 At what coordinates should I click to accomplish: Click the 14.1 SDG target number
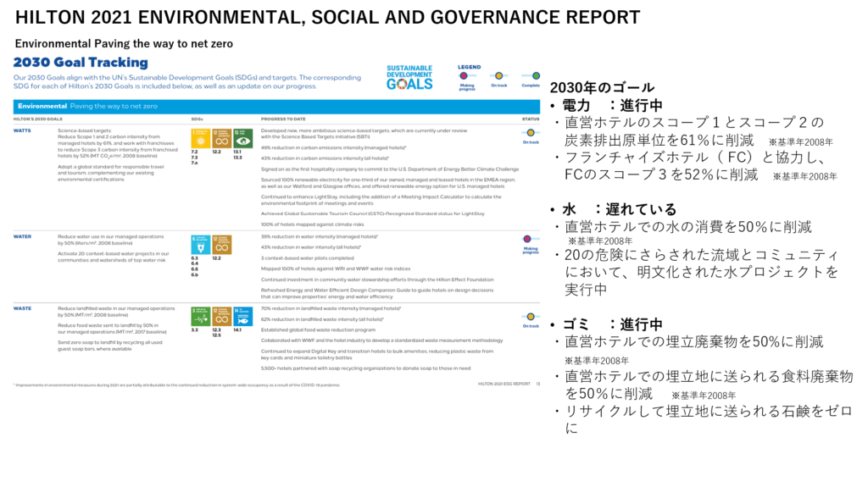237,329
